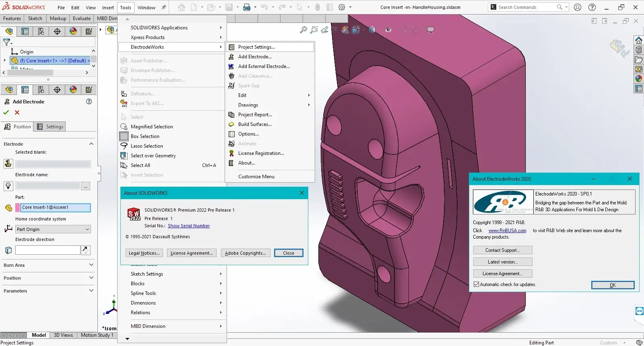Screen dimensions: 644x346
Task: Click the Electrode direction input field
Action: (47, 250)
